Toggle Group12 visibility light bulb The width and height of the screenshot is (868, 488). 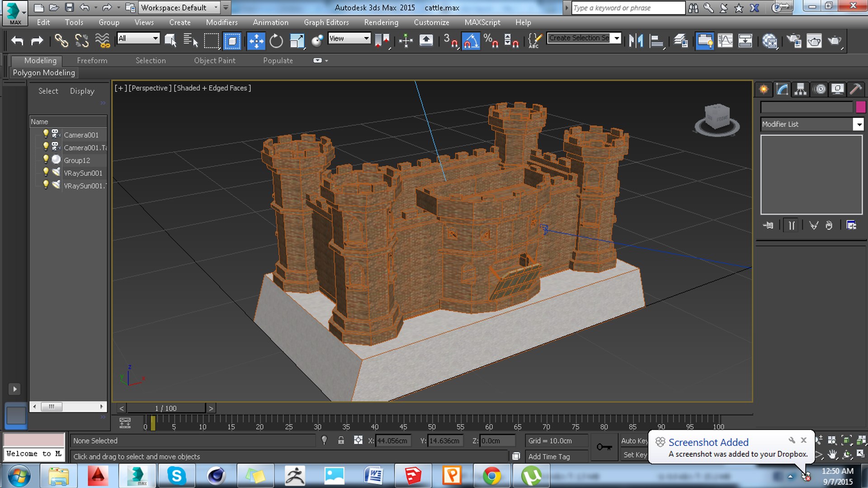click(46, 160)
